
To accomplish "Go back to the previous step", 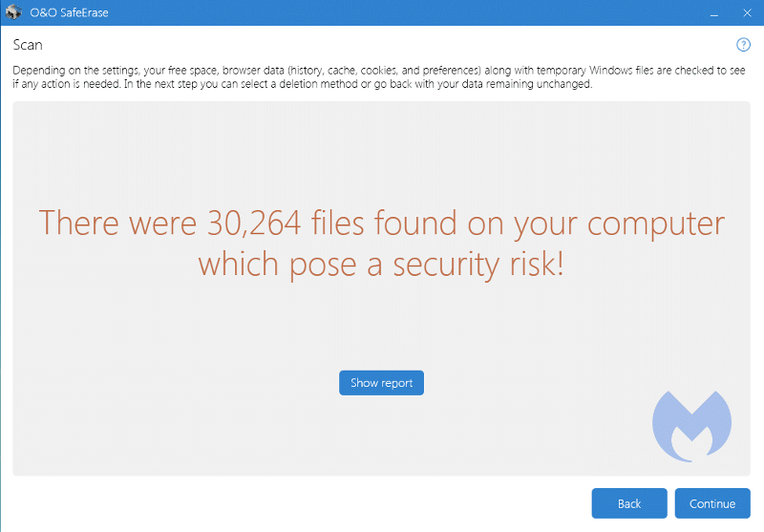I will pos(628,503).
